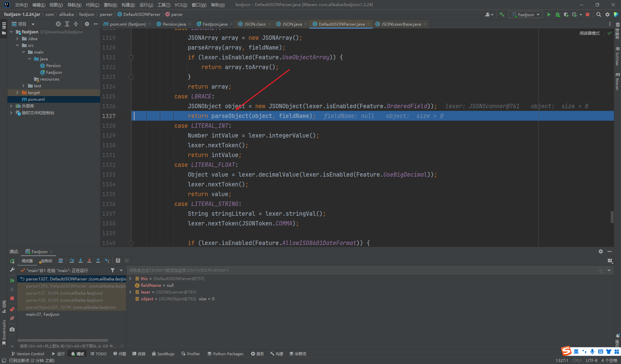Screen dimensions: 621x364
Task: Toggle Bookmarks side tool window
Action: click(x=4, y=332)
